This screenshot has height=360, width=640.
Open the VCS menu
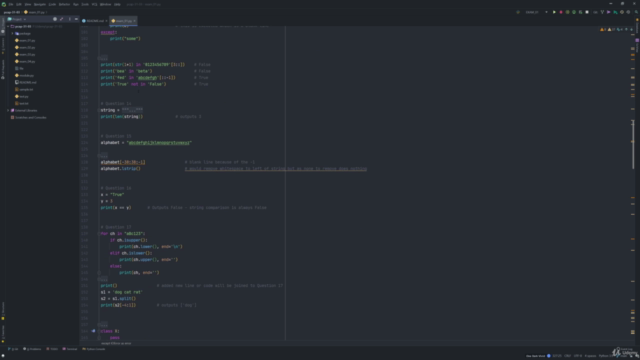click(x=94, y=4)
